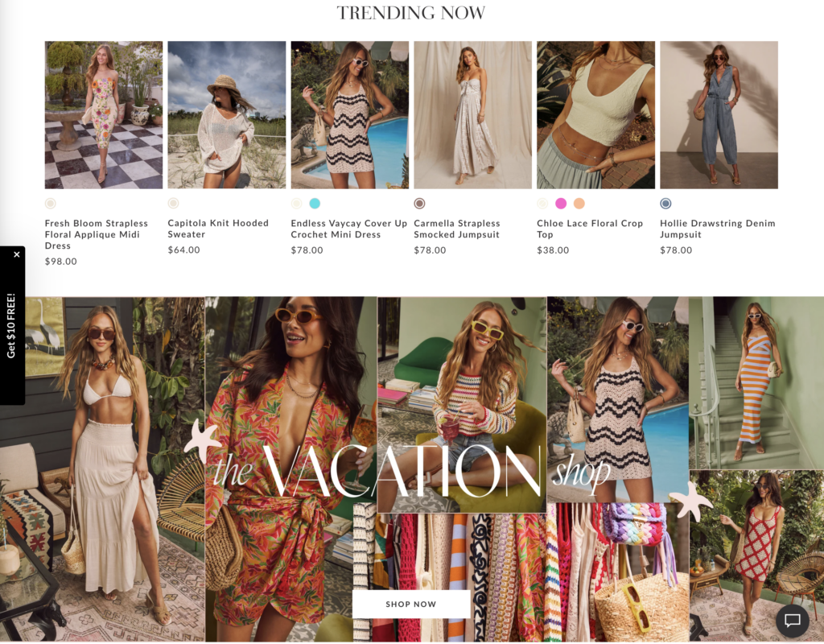Click the Capitola Knit Hooded Sweater image
Viewport: 824px width, 644px height.
(x=226, y=114)
